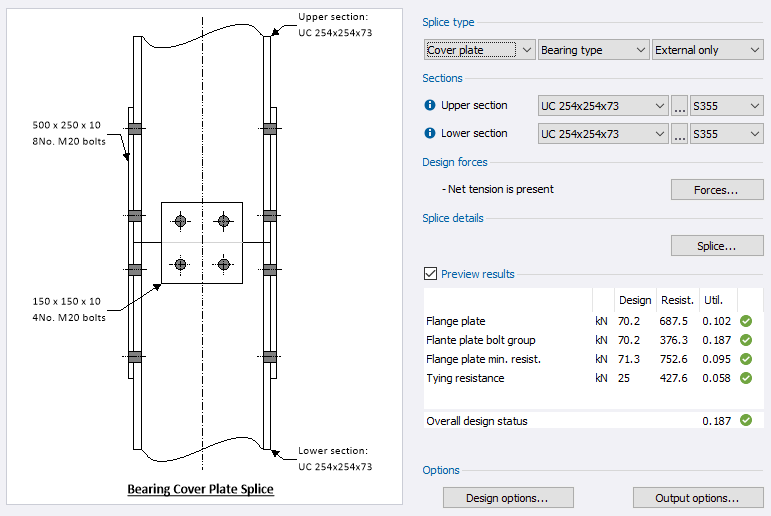
Task: Click the Design column header
Action: click(635, 300)
